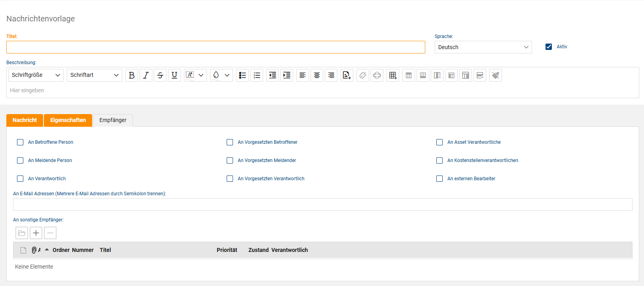The height and width of the screenshot is (286, 644).
Task: Uncheck the Aktiv checkbox
Action: tap(549, 47)
